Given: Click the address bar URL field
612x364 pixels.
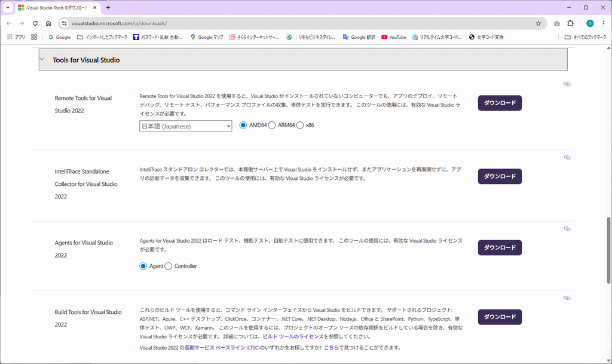Looking at the screenshot, I should (299, 23).
